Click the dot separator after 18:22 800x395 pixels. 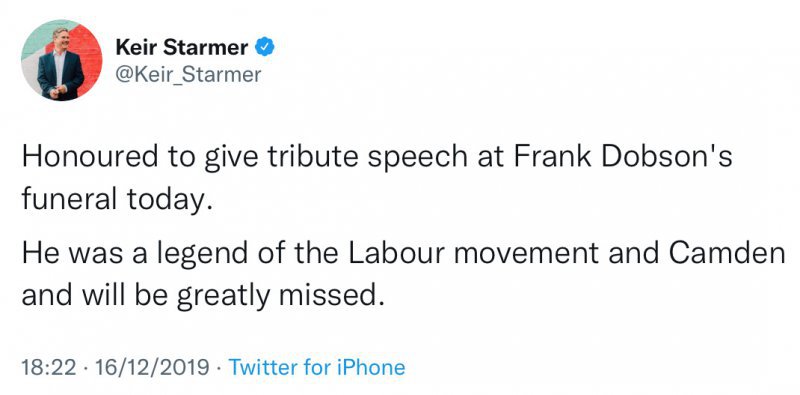point(86,368)
